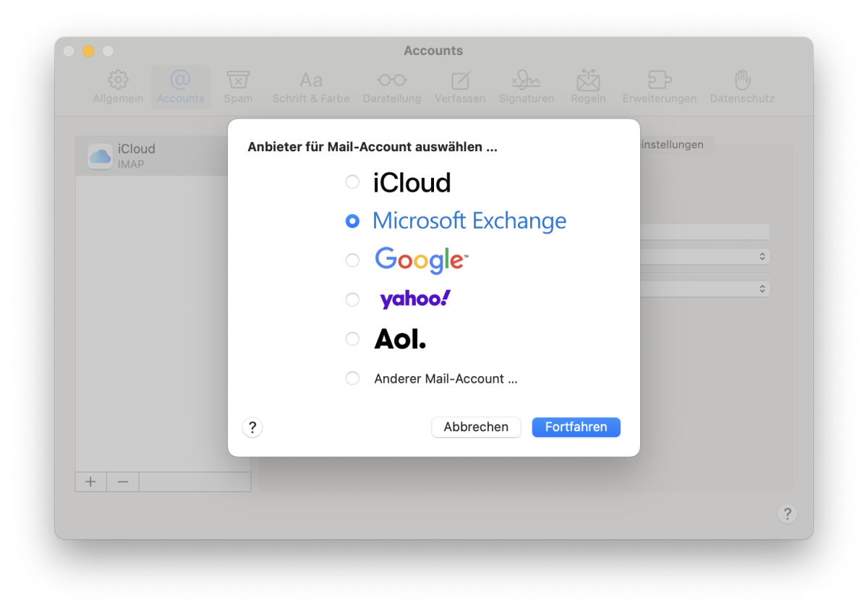This screenshot has width=868, height=612.
Task: Open the Darstellung preferences pane
Action: click(x=392, y=88)
